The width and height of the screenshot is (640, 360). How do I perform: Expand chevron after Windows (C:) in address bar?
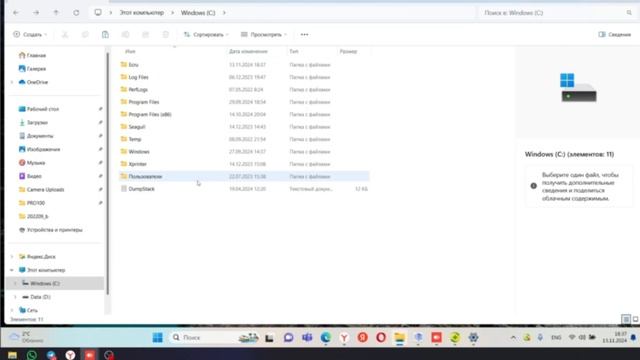(224, 13)
